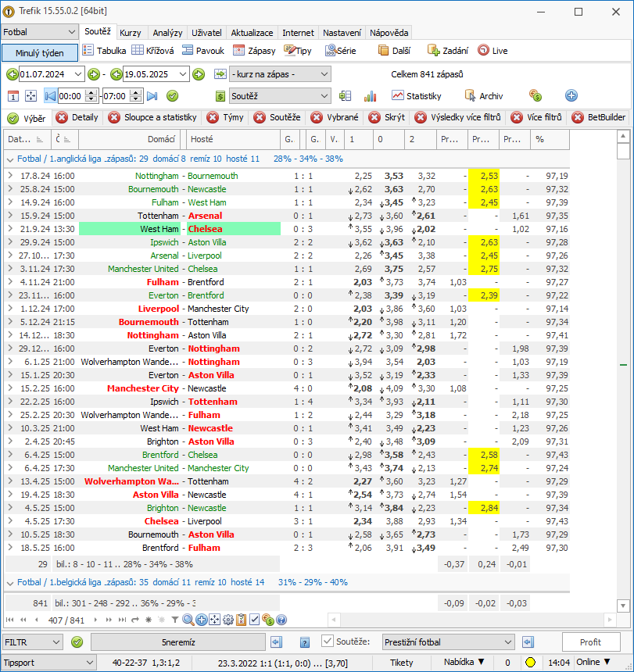
Task: Open the Pavouk bracket view
Action: pyautogui.click(x=202, y=51)
